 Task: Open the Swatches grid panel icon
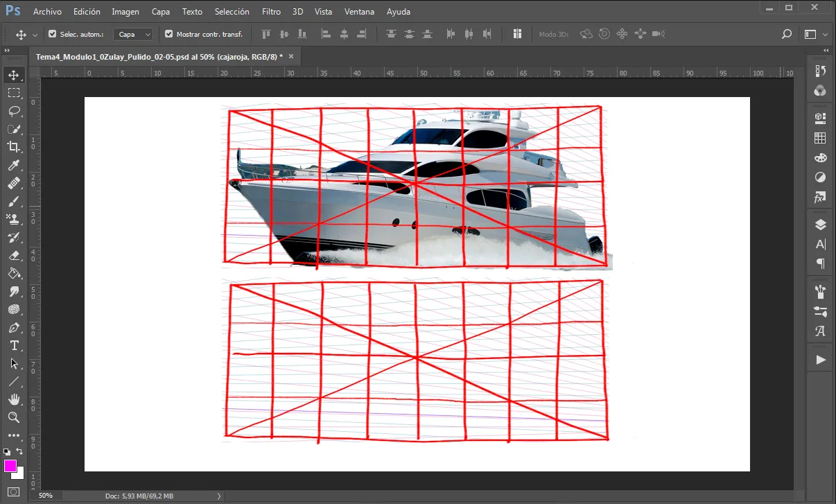pos(821,138)
